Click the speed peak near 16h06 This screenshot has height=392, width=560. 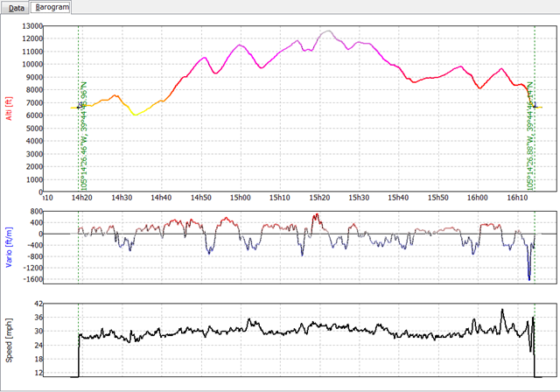[502, 310]
